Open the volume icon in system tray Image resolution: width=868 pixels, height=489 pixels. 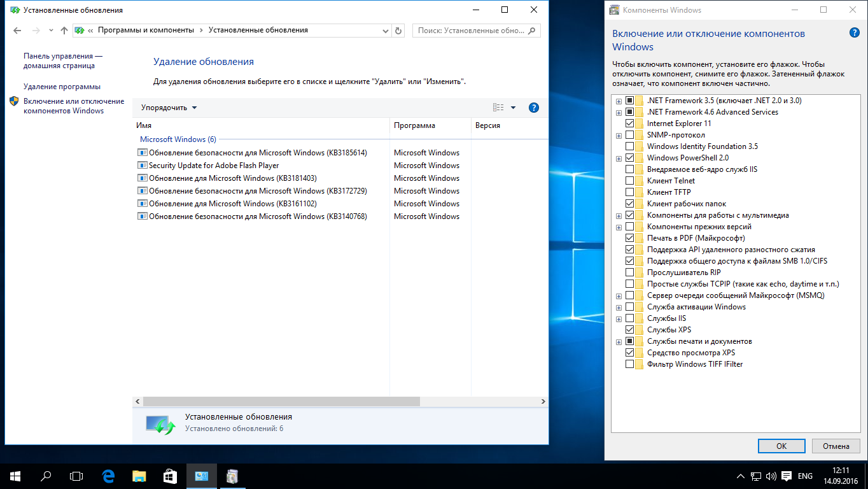pos(771,476)
